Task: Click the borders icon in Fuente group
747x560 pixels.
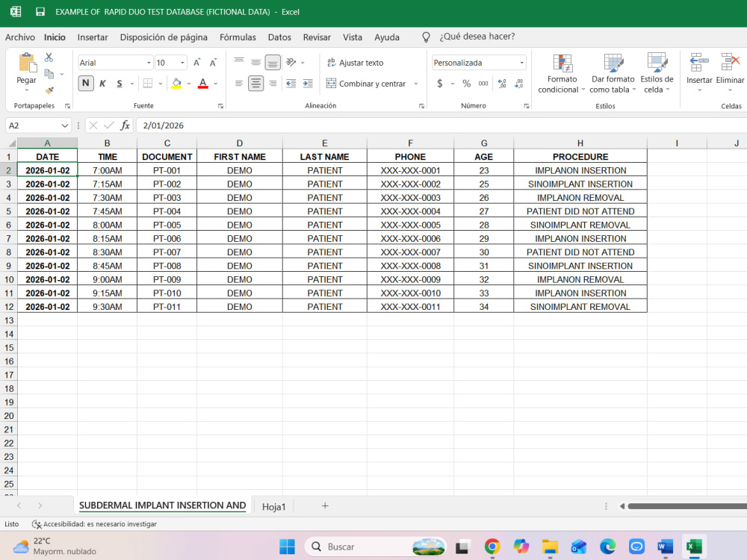Action: coord(148,84)
